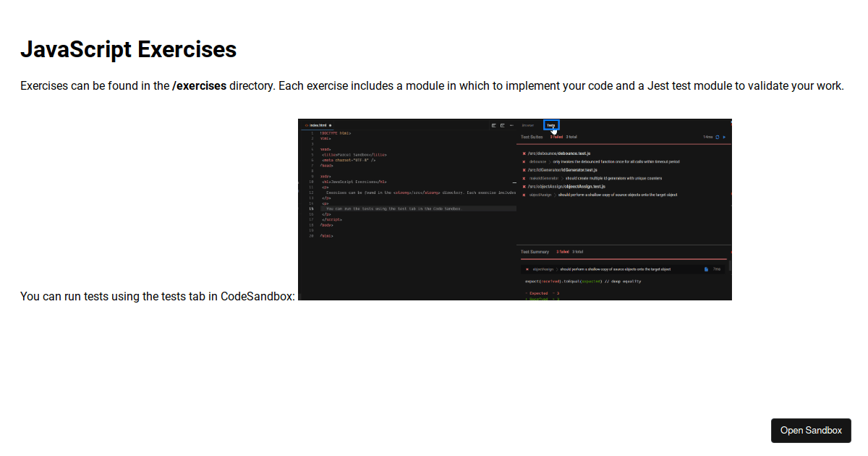868x456 pixels.
Task: Select the second editor layout icon
Action: 502,126
